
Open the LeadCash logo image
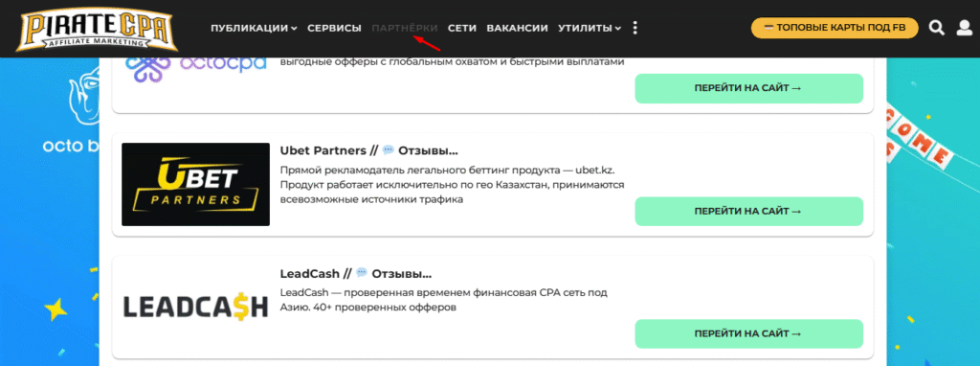(195, 308)
